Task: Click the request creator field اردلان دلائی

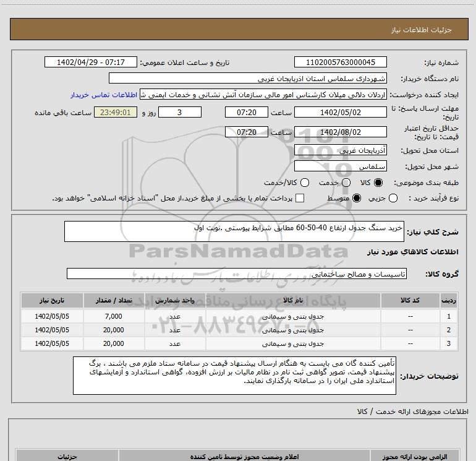Action: point(263,94)
